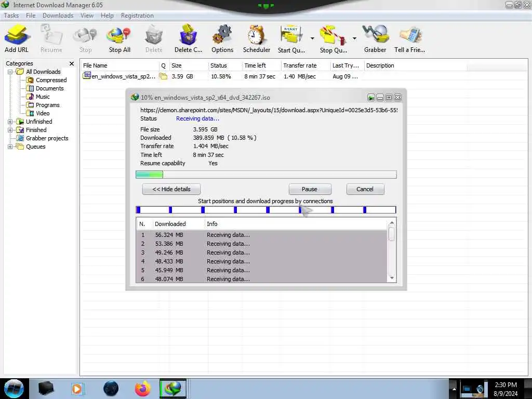This screenshot has height=399, width=532.
Task: Sort by the Time left column header
Action: click(x=261, y=65)
